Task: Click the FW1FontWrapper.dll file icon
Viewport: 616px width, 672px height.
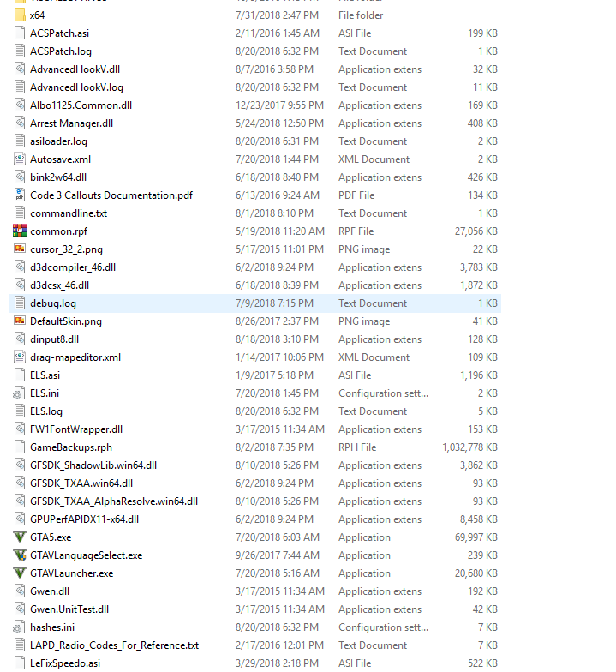Action: [20, 429]
